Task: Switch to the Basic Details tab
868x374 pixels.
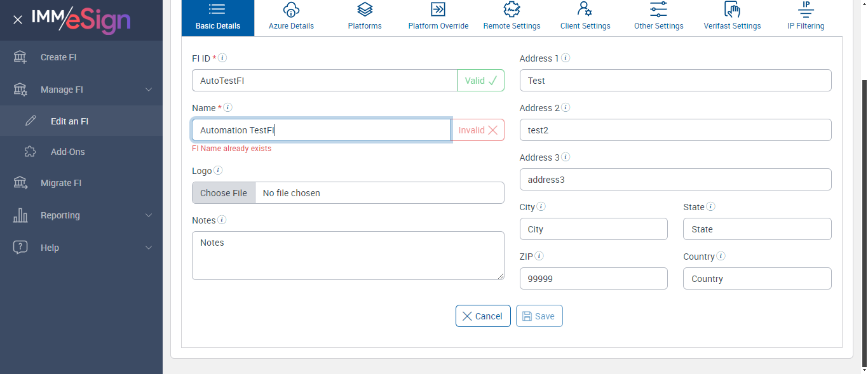Action: click(x=218, y=17)
